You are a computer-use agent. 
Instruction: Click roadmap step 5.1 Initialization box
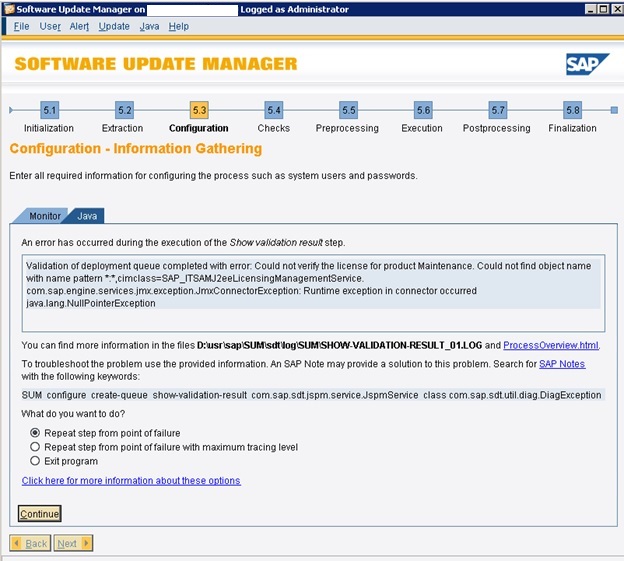[x=50, y=110]
